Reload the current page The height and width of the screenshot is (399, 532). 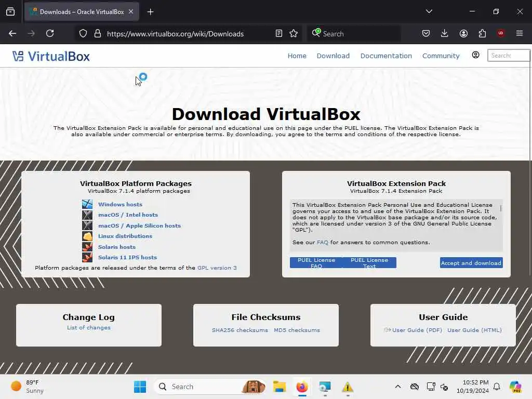50,33
